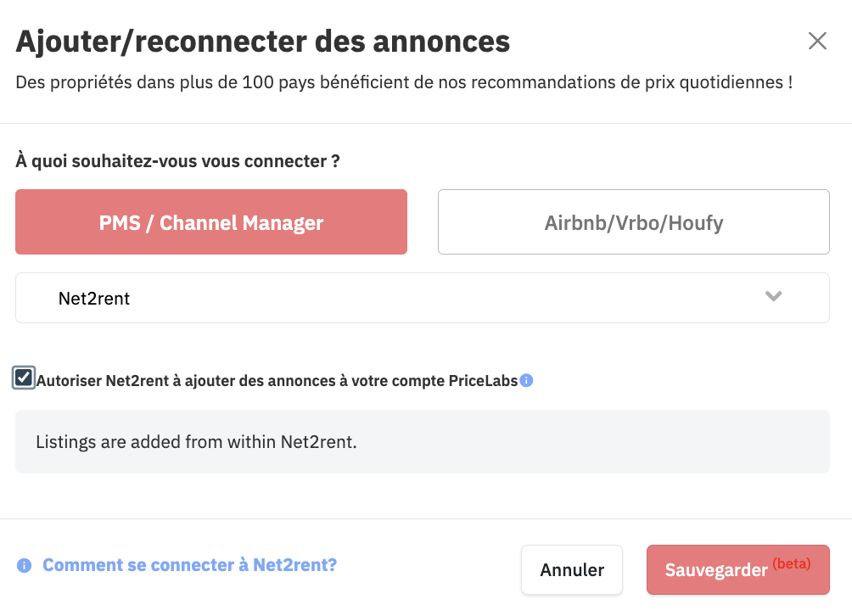852x616 pixels.
Task: Uncheck the Autoriser Net2rent checkbox
Action: coord(24,378)
